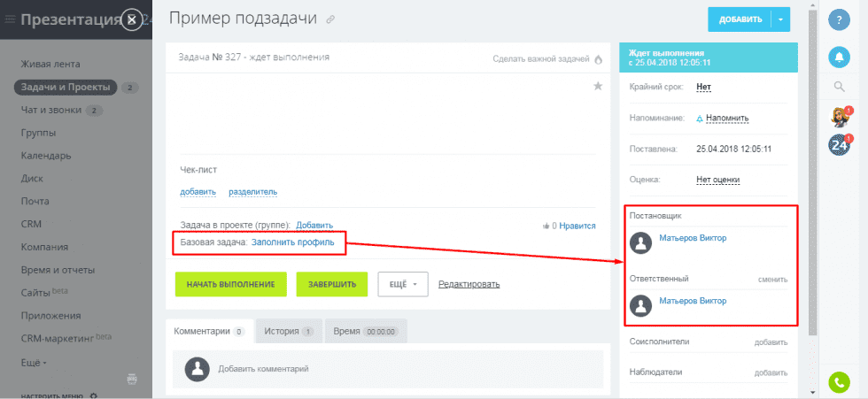
Task: Close the task slider with X button
Action: click(131, 19)
